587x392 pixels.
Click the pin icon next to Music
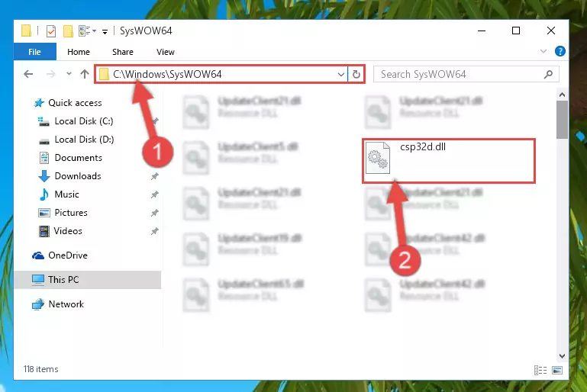coord(155,194)
